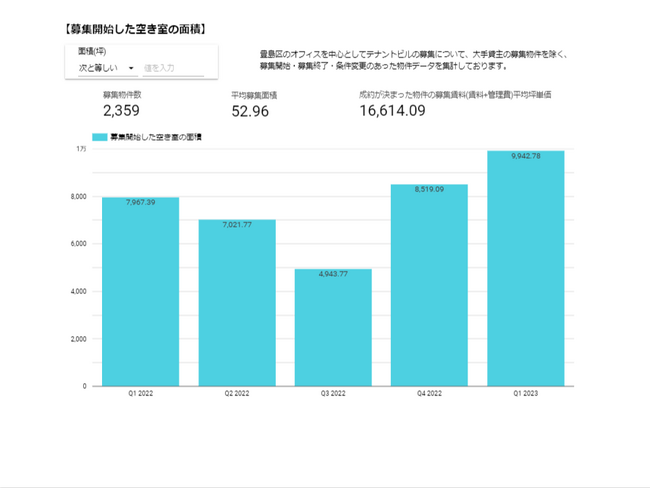Click the Q1 2023 axis label

coord(525,395)
